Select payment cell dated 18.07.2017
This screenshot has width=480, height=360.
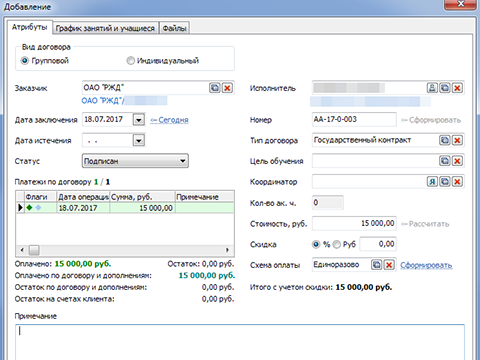coord(83,208)
